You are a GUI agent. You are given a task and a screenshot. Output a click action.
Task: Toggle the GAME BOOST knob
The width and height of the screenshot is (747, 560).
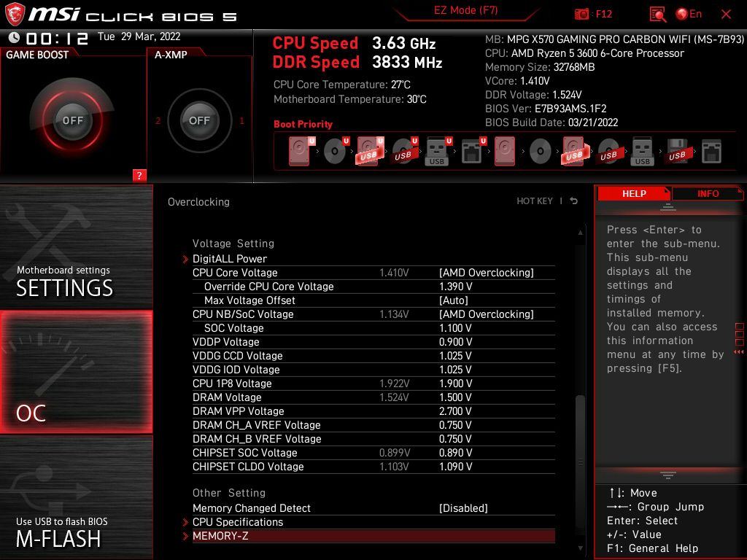pyautogui.click(x=72, y=120)
